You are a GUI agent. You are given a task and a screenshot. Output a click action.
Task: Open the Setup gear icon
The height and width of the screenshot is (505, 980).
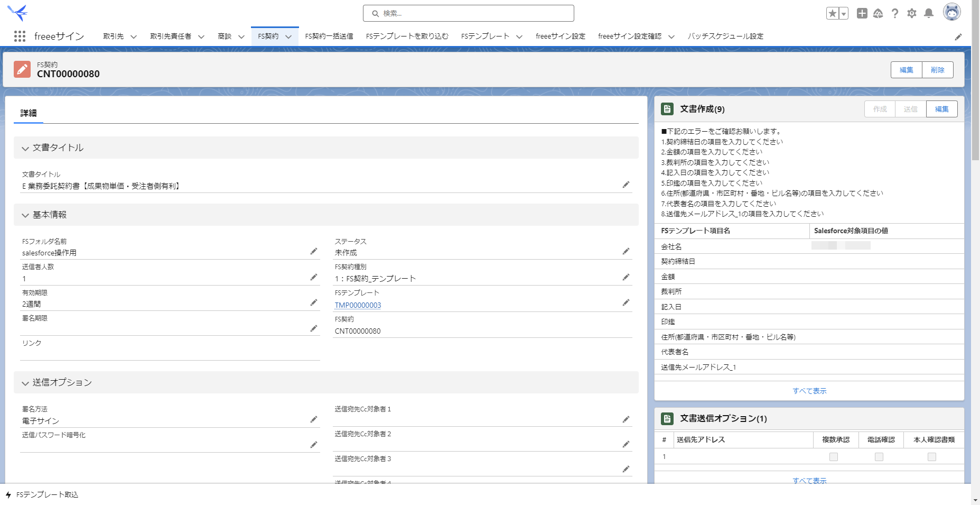tap(912, 13)
